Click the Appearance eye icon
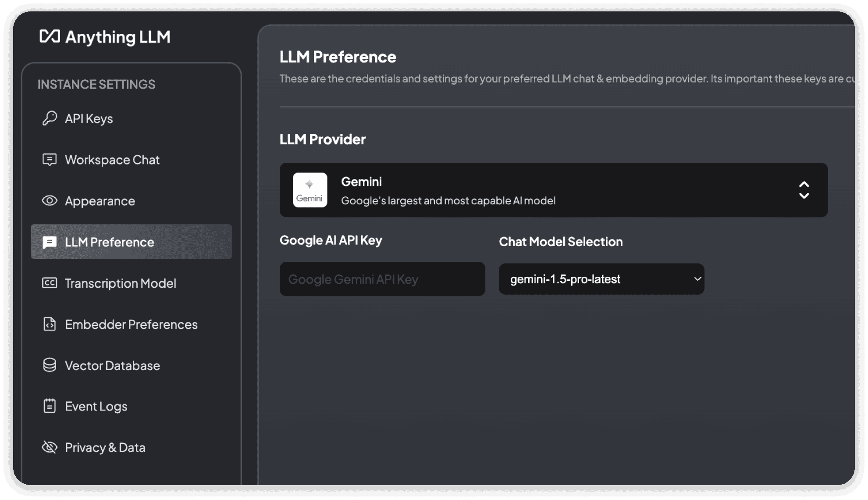Viewport: 868px width, 500px height. click(x=48, y=200)
